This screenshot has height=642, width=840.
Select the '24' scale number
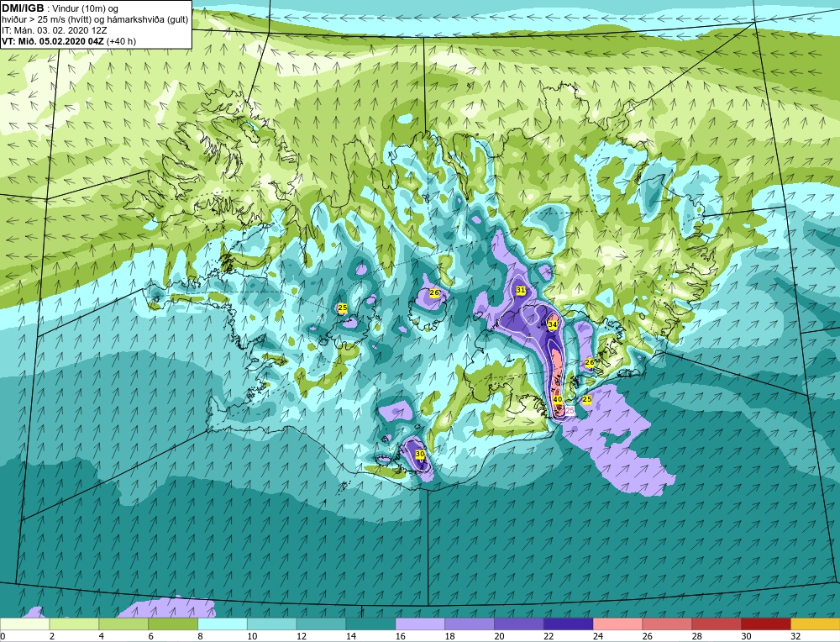(x=598, y=636)
